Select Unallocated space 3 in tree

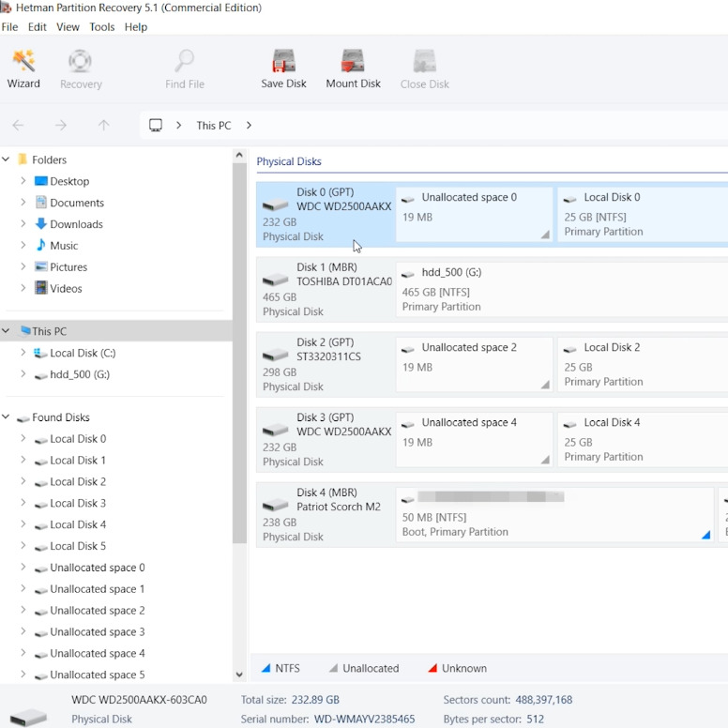pyautogui.click(x=98, y=632)
